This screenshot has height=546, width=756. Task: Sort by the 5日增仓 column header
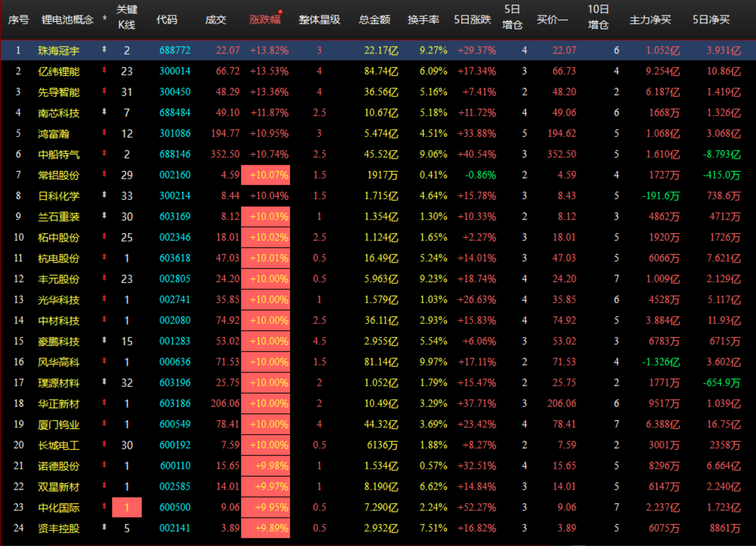point(512,17)
